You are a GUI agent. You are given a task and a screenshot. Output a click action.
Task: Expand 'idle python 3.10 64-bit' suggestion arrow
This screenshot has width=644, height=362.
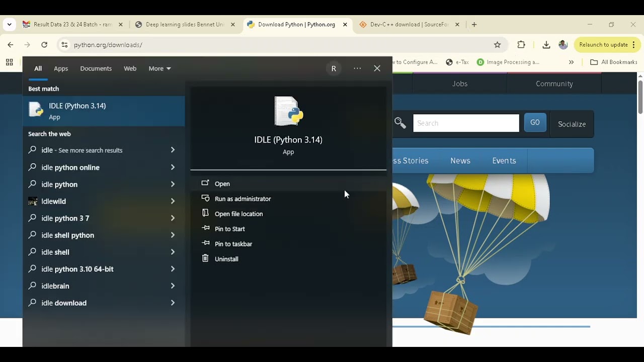173,269
